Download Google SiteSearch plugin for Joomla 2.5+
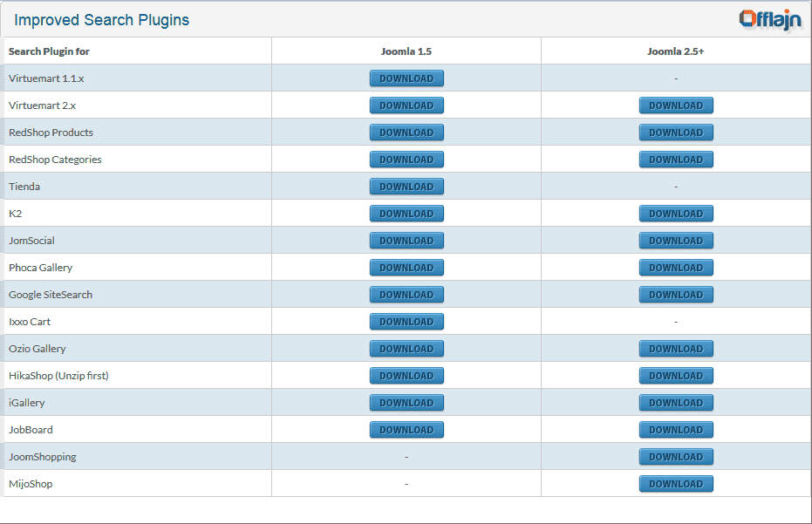 676,294
